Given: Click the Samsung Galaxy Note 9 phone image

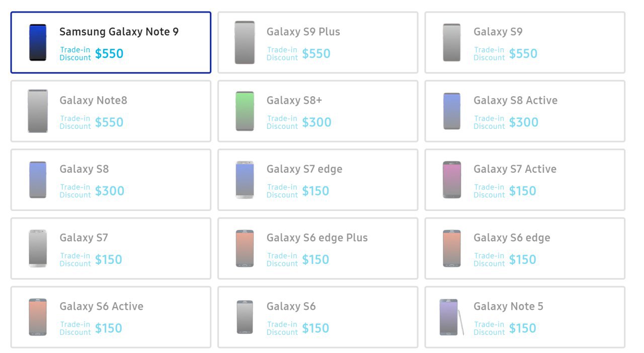Looking at the screenshot, I should click(x=38, y=43).
